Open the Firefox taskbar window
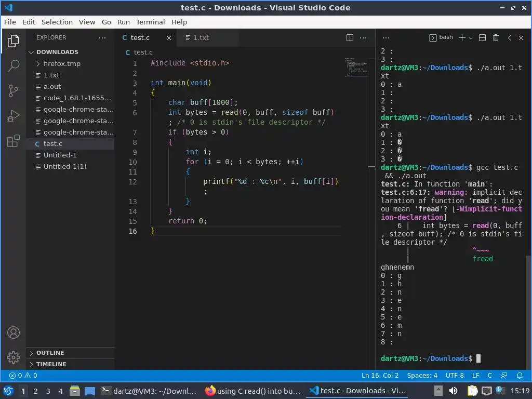The height and width of the screenshot is (399, 532). point(253,391)
